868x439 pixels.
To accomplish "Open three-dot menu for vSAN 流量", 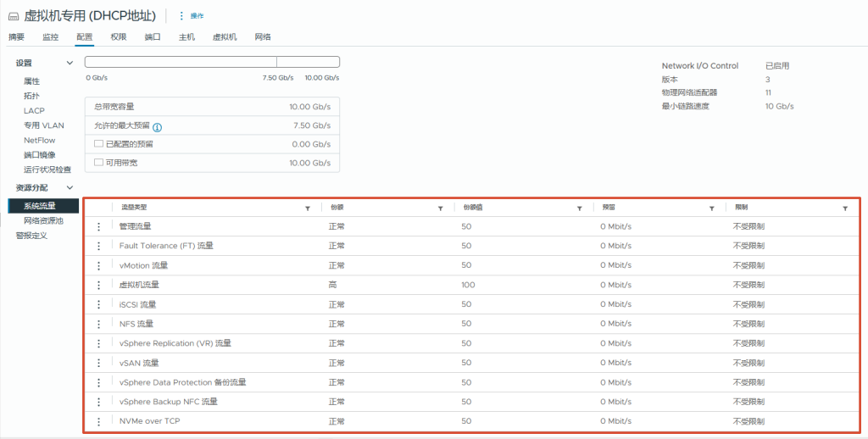I will click(x=98, y=363).
